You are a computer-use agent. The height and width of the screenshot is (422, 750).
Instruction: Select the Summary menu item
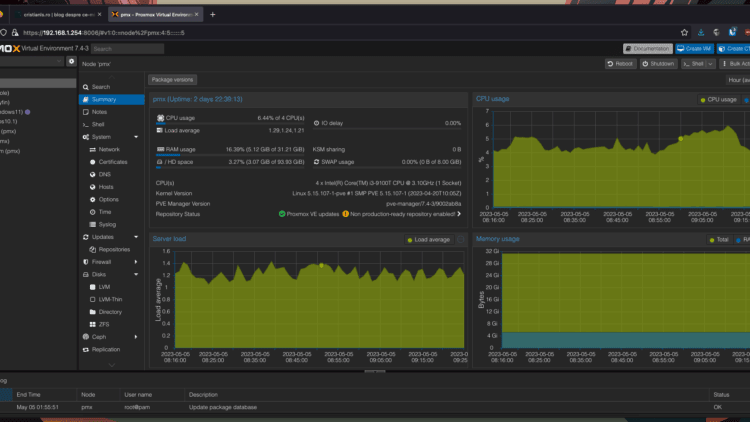tap(111, 100)
